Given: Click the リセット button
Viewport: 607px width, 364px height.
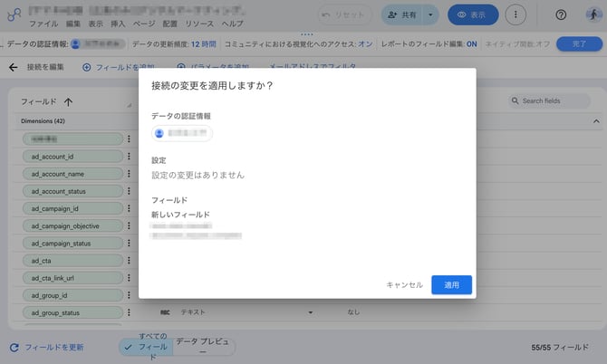Looking at the screenshot, I should [x=344, y=14].
